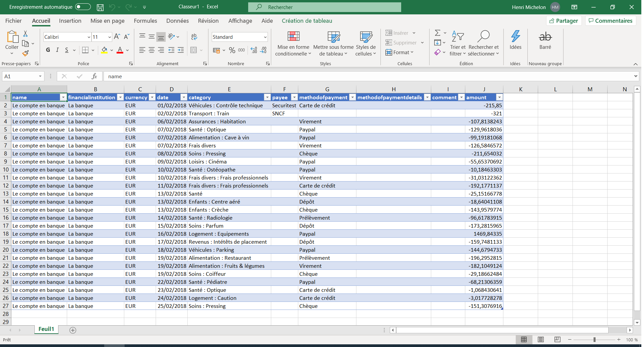Open the Format cells button
Viewport: 644px width, 347px height.
(x=399, y=52)
